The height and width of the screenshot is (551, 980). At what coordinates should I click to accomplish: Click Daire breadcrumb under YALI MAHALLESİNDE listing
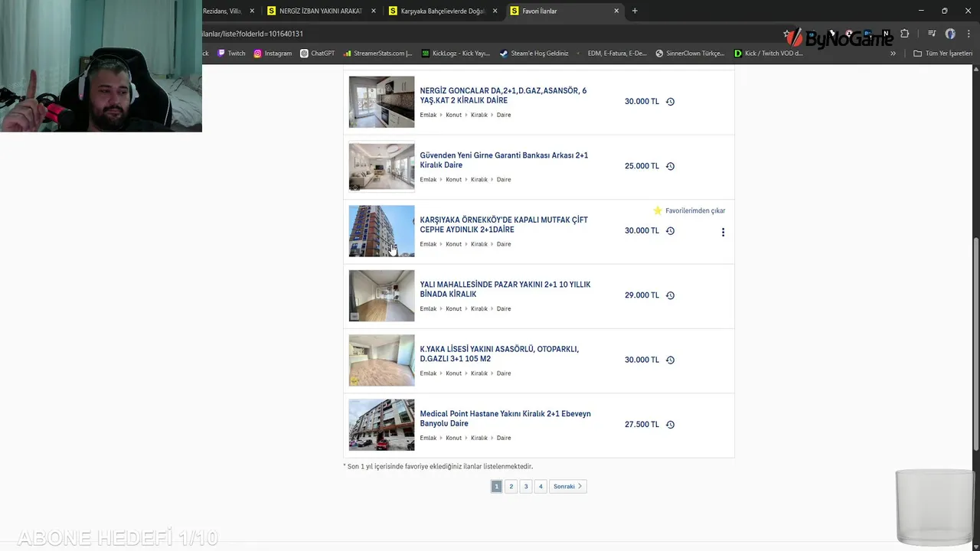tap(504, 309)
